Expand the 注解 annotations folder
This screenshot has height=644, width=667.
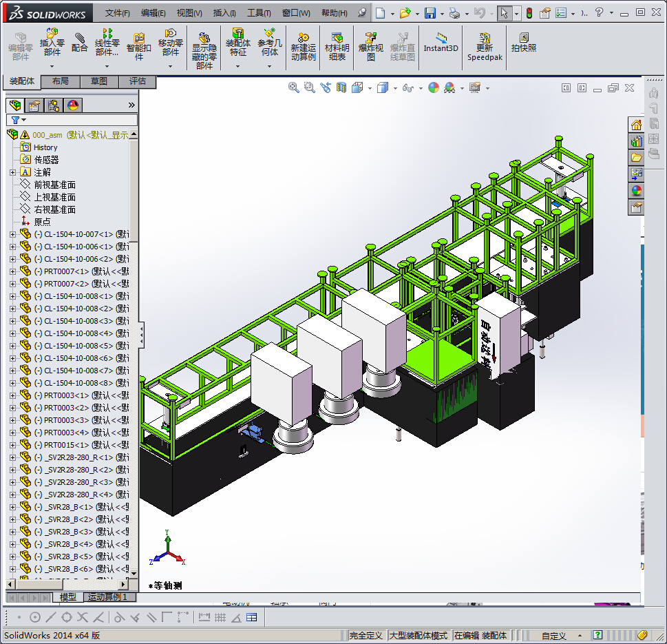[x=13, y=172]
